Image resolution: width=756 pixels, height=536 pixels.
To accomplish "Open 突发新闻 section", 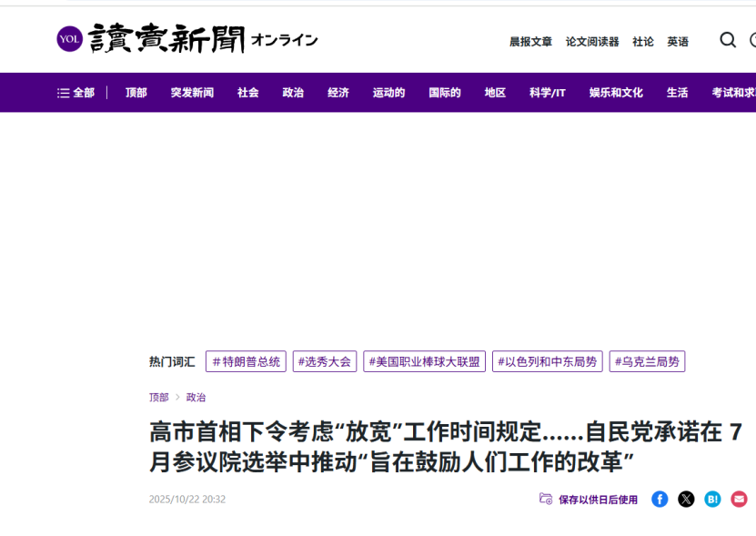I will (x=192, y=93).
